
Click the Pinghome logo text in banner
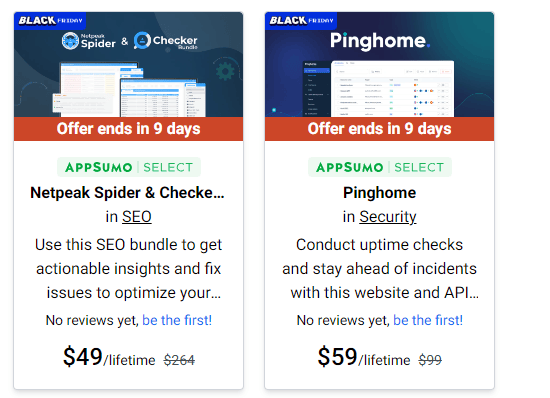pos(380,41)
